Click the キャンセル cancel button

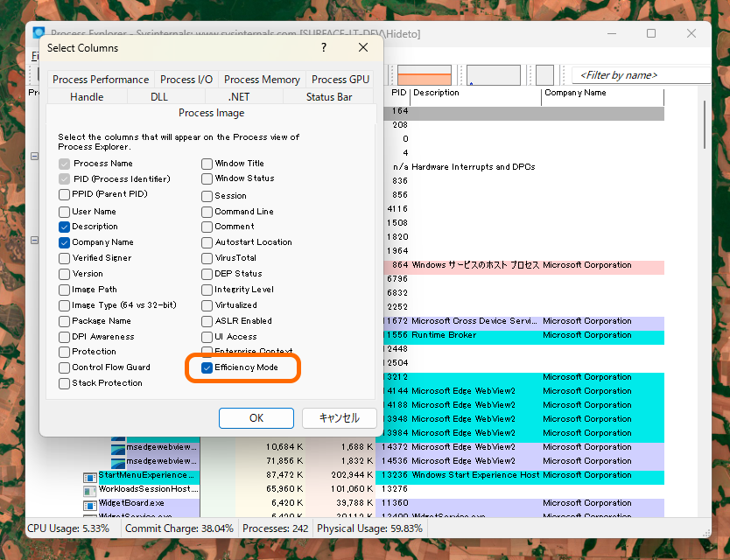tap(339, 418)
